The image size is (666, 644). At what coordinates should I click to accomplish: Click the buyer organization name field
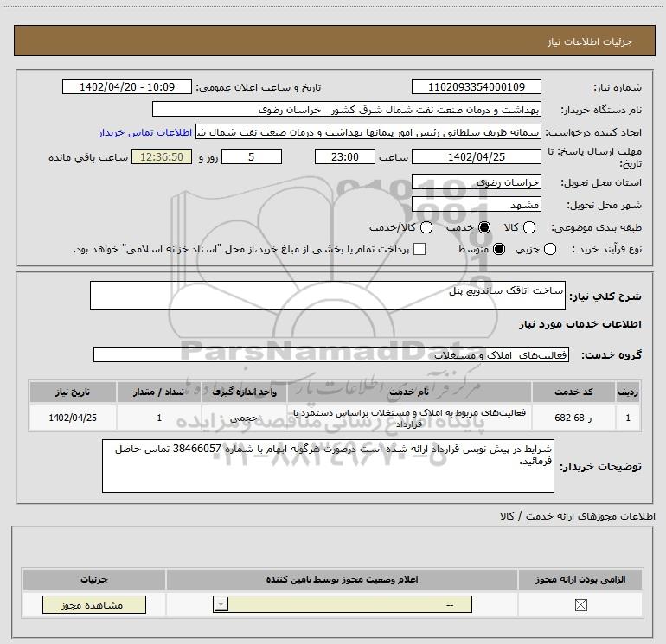[347, 109]
